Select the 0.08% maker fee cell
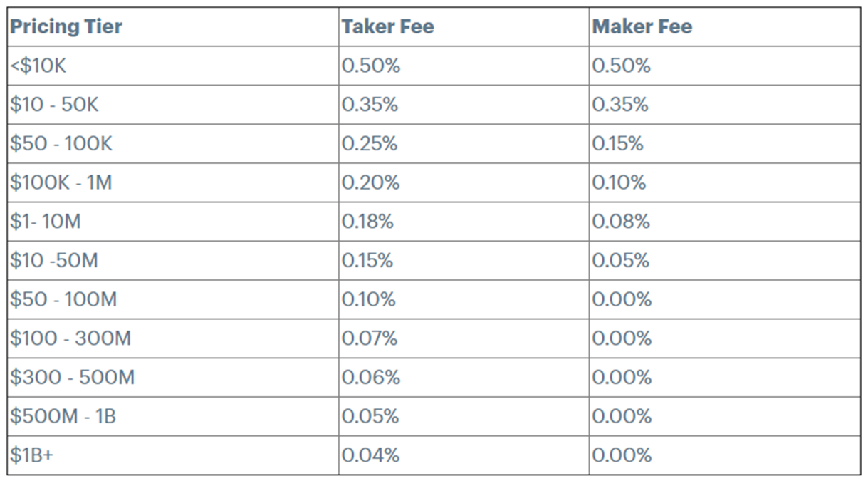Viewport: 868px width, 481px height. tap(725, 222)
